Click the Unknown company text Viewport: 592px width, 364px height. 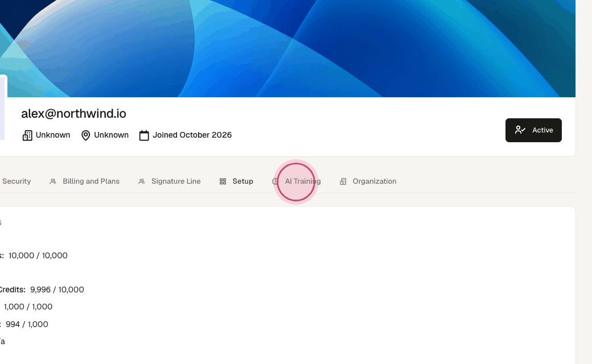tap(53, 135)
